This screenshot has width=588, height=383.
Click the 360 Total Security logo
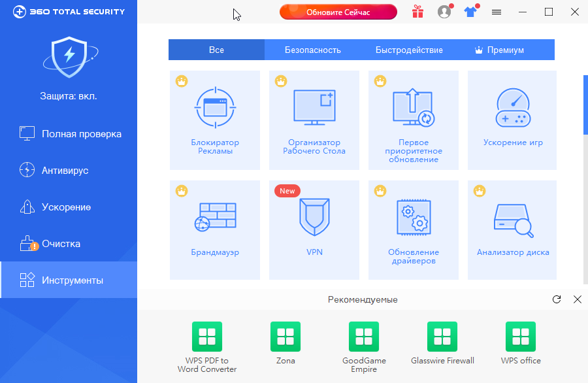pos(69,12)
